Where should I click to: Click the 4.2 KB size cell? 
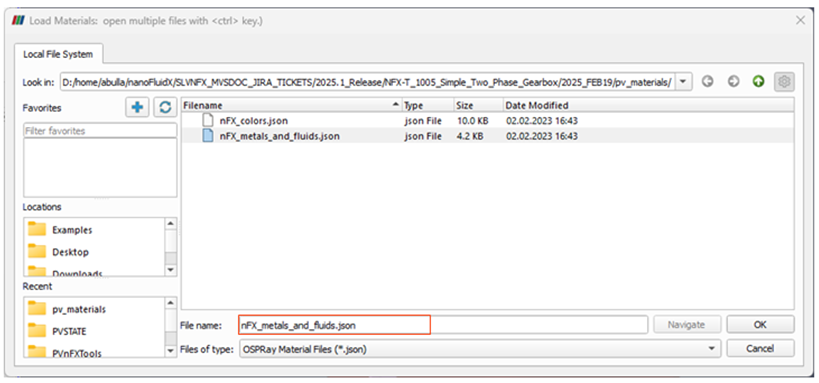pyautogui.click(x=470, y=136)
